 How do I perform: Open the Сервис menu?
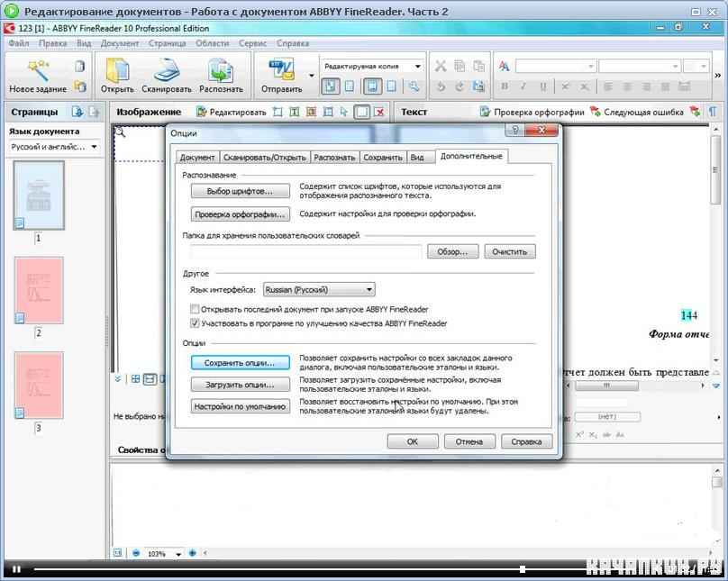pyautogui.click(x=252, y=43)
